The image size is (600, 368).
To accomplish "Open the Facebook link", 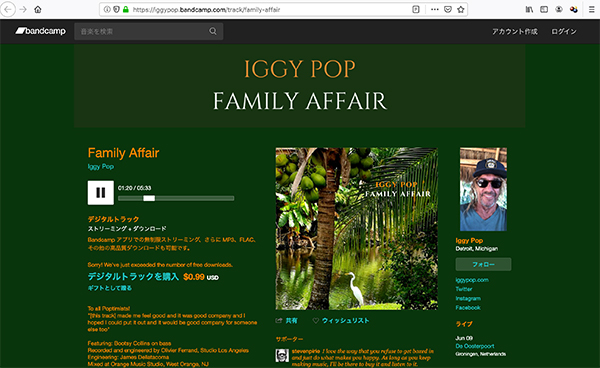I will pos(468,308).
